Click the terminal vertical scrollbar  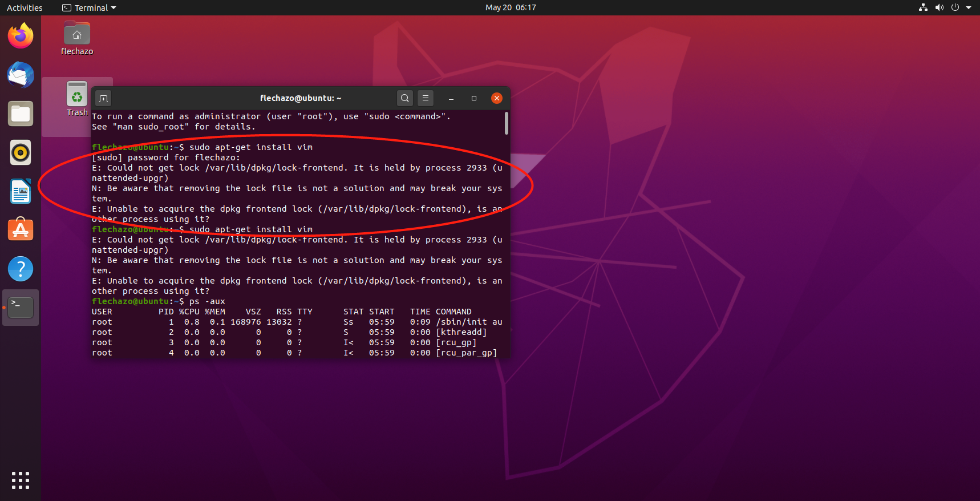pyautogui.click(x=506, y=123)
